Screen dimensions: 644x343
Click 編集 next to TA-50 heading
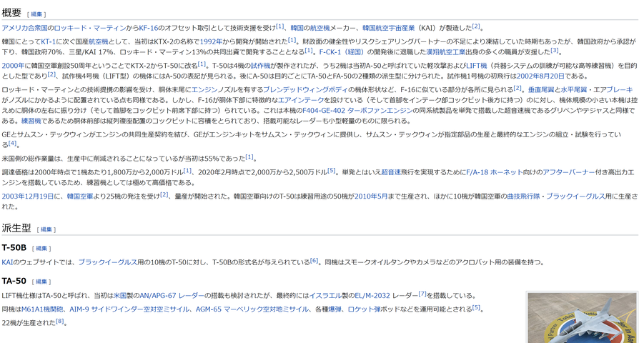click(x=41, y=282)
